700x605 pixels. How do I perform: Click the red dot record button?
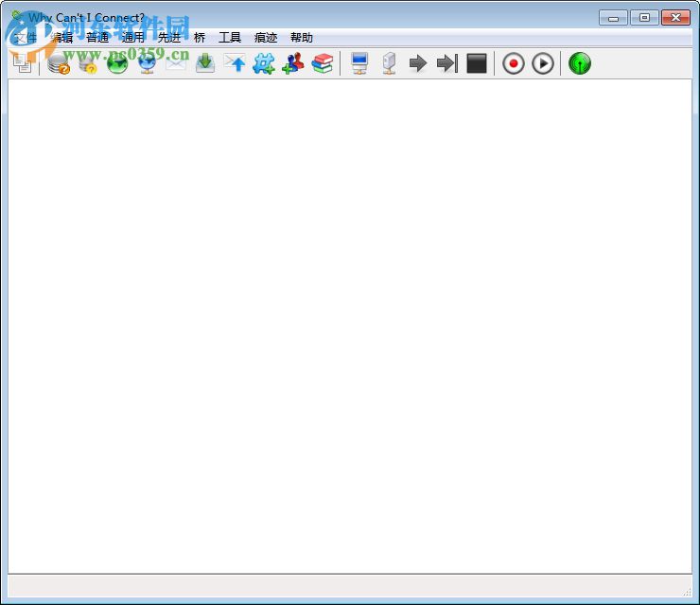tap(514, 63)
